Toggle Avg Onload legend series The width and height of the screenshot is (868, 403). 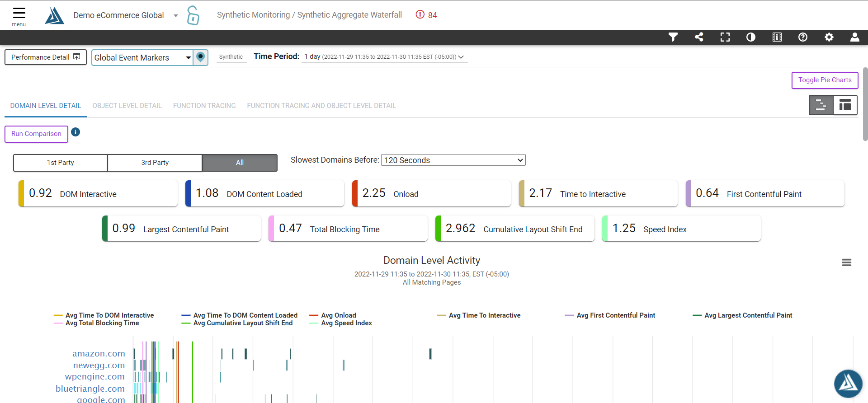coord(333,315)
